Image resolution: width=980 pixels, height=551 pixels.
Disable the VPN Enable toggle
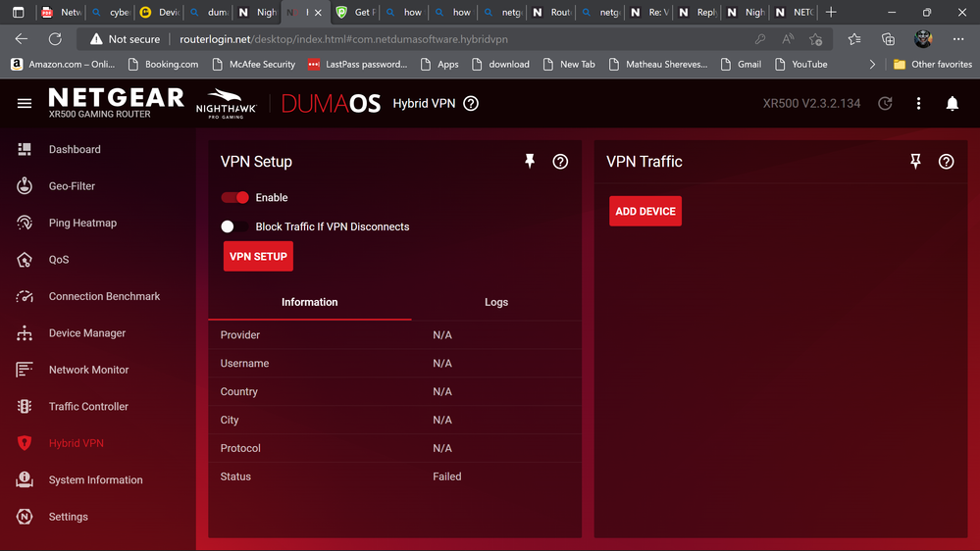tap(235, 197)
